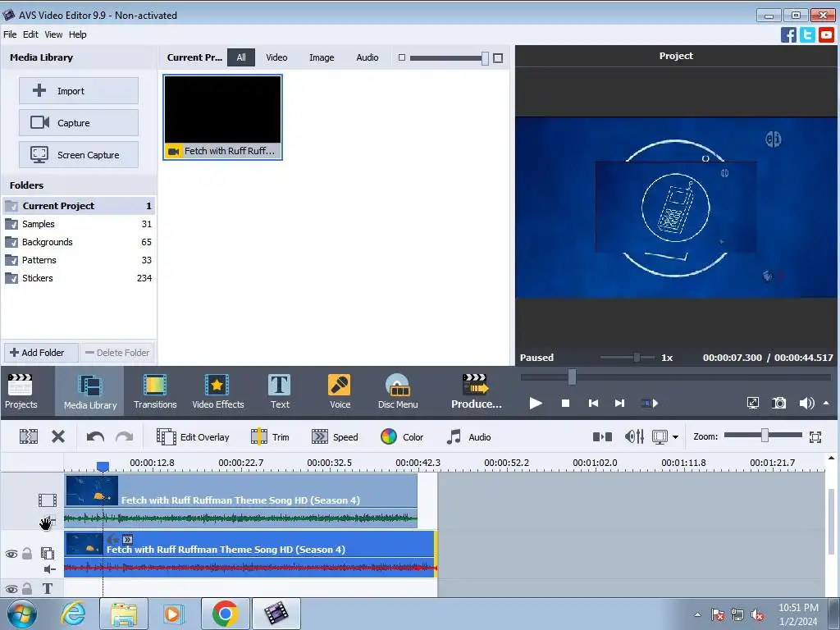Image resolution: width=840 pixels, height=630 pixels.
Task: Open the View menu
Action: (53, 34)
